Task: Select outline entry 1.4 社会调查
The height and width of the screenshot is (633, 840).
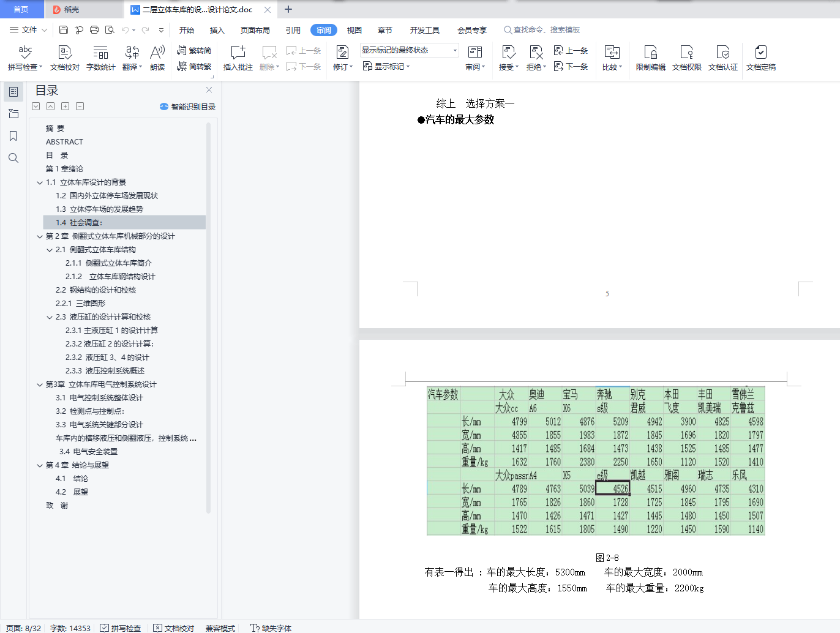Action: point(124,223)
